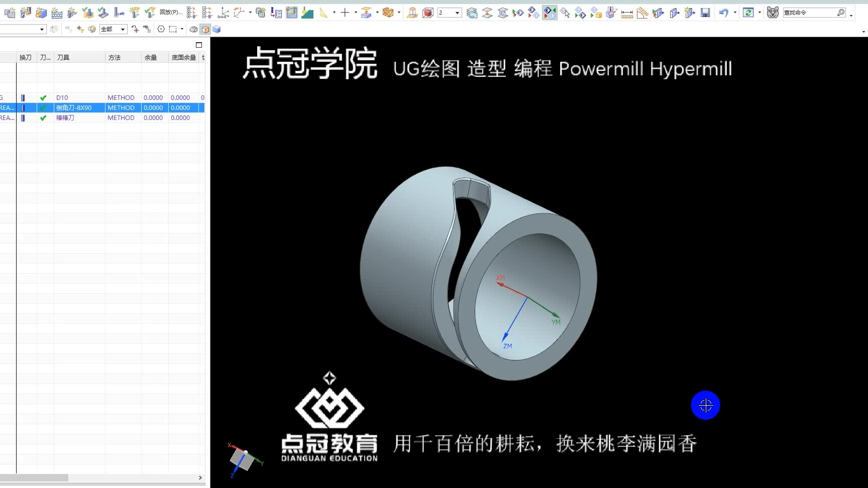Click the 换刀 column header
This screenshot has width=868, height=488.
tap(26, 58)
